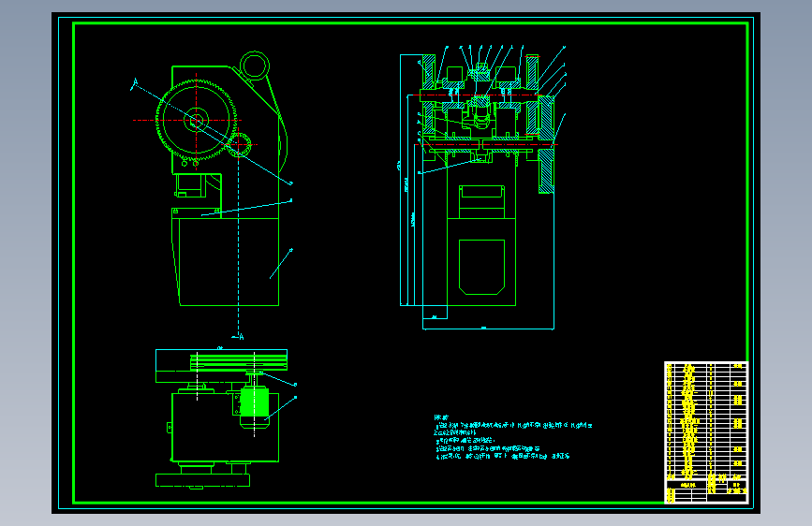Click the parts list table in the title block
Screen dimensions: 812x526
click(706, 432)
